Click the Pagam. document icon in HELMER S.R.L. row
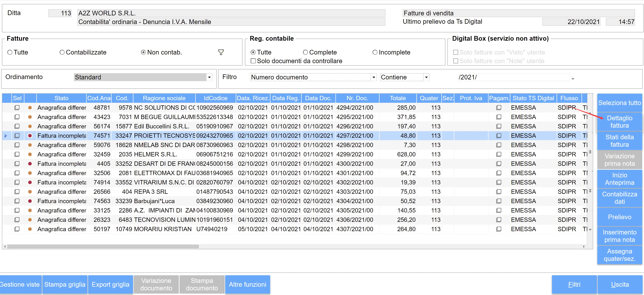 coord(498,154)
